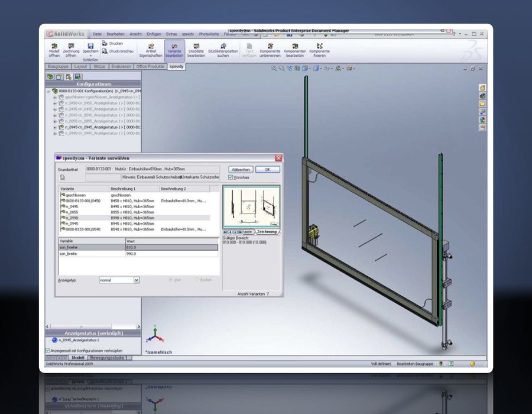
Task: Select variant row n_0990
Action: (x=134, y=218)
